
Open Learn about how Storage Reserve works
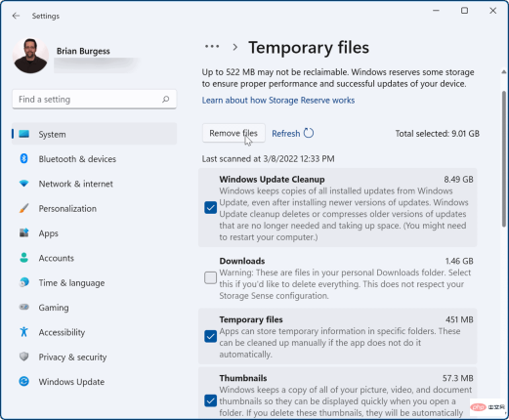coord(278,100)
